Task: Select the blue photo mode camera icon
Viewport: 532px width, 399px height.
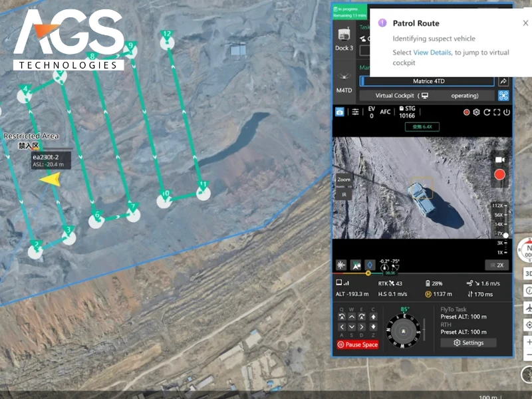Action: click(x=340, y=112)
